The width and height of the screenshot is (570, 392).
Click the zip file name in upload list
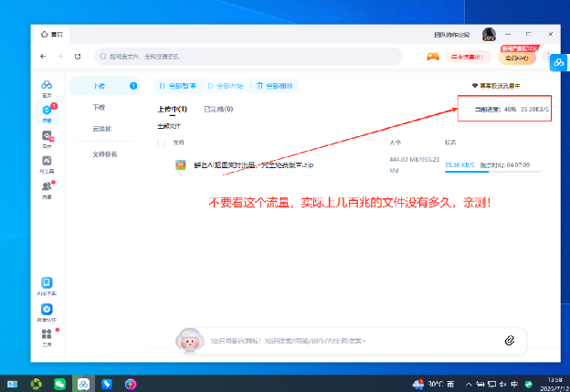(254, 164)
